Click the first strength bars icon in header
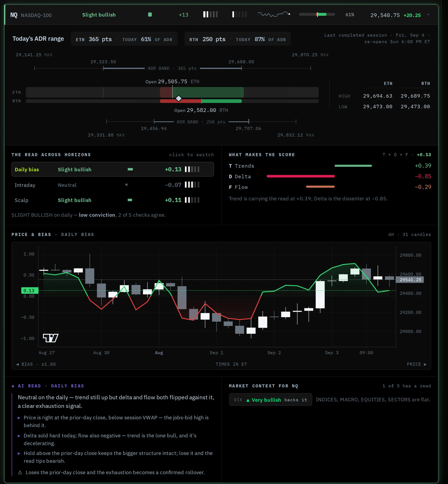This screenshot has width=448, height=484. pos(210,14)
